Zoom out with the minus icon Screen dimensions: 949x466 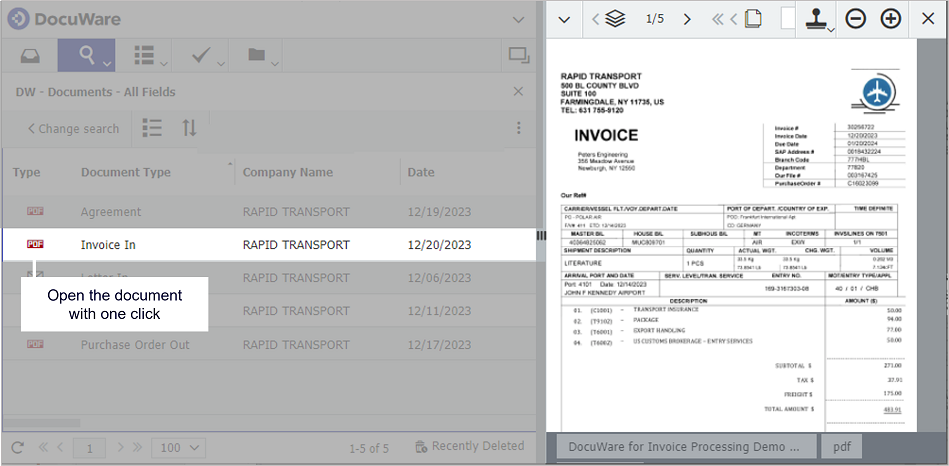pyautogui.click(x=856, y=19)
